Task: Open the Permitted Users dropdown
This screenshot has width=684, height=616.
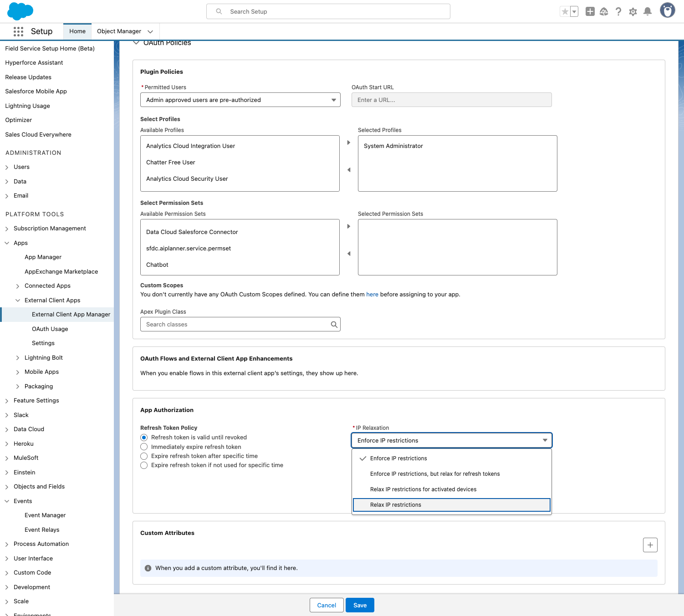Action: tap(240, 100)
